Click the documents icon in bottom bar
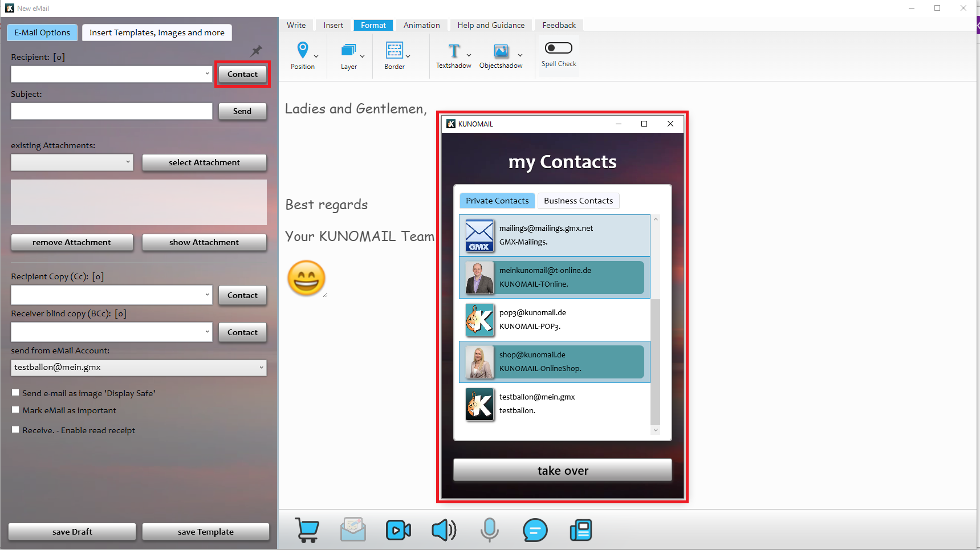The height and width of the screenshot is (550, 980). click(x=581, y=530)
